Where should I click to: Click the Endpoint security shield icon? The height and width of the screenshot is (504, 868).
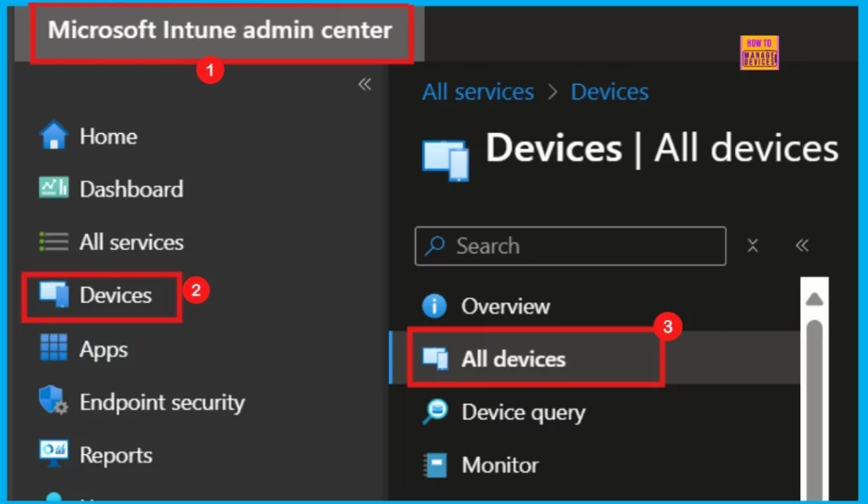53,400
